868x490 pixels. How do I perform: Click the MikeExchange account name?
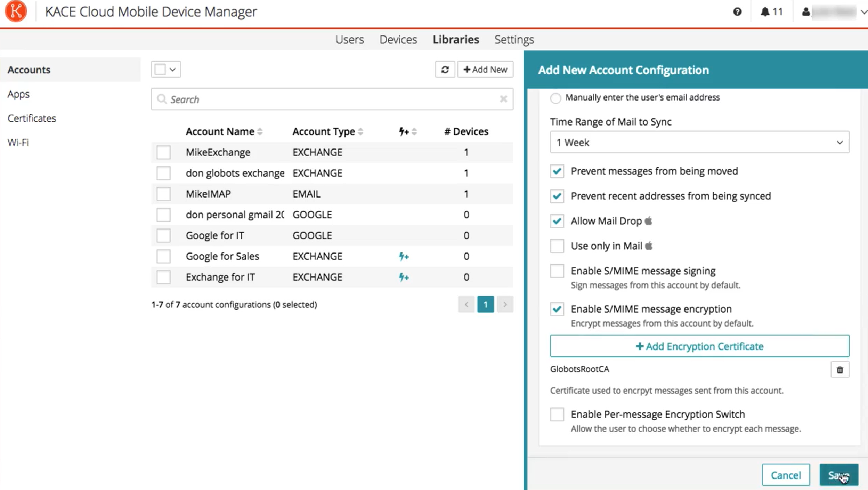point(218,152)
